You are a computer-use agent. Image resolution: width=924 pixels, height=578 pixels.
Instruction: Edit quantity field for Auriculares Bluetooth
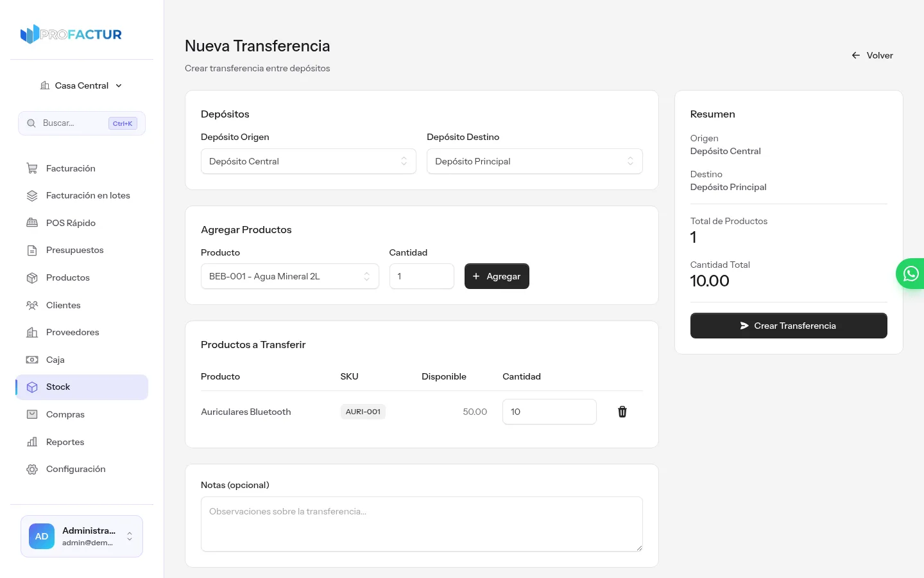pyautogui.click(x=549, y=412)
